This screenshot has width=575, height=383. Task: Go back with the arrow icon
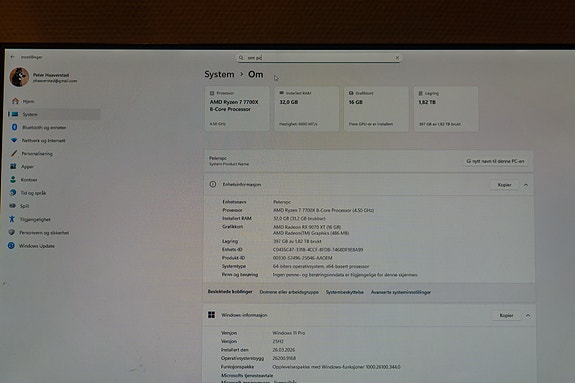click(x=13, y=57)
